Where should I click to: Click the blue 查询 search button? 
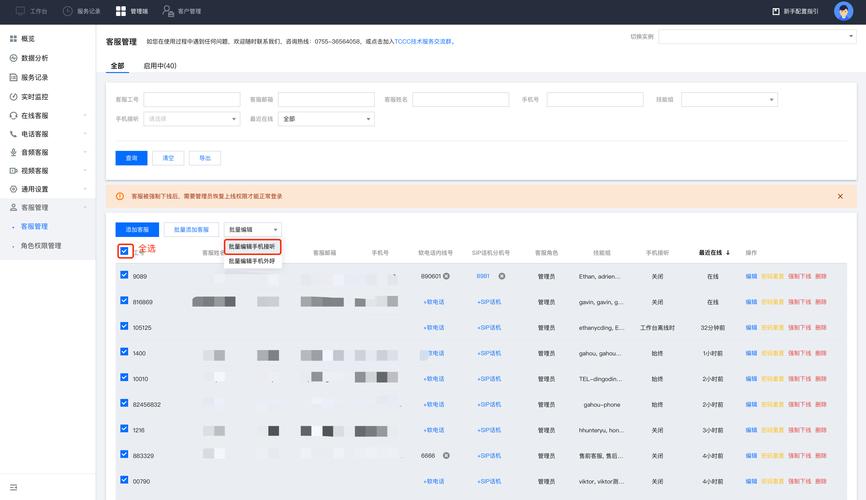(x=131, y=158)
